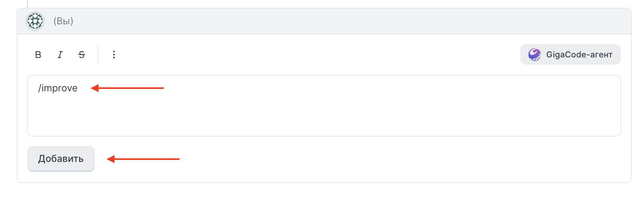Click the Добавить button to submit comment
The width and height of the screenshot is (644, 197).
tap(61, 159)
